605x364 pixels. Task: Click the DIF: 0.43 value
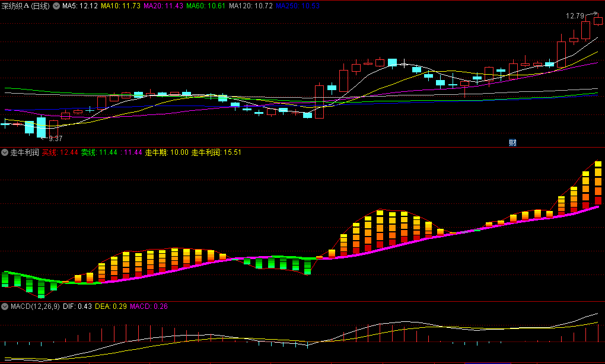(x=78, y=306)
